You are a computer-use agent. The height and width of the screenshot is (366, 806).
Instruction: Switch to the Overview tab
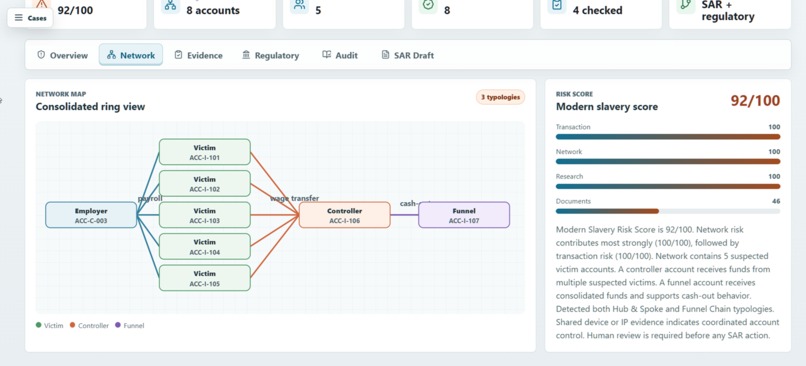tap(62, 55)
